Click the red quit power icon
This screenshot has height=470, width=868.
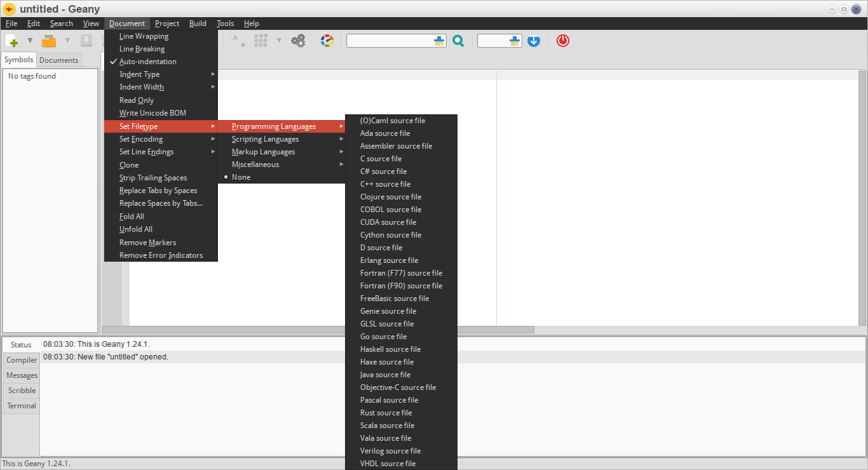point(563,41)
